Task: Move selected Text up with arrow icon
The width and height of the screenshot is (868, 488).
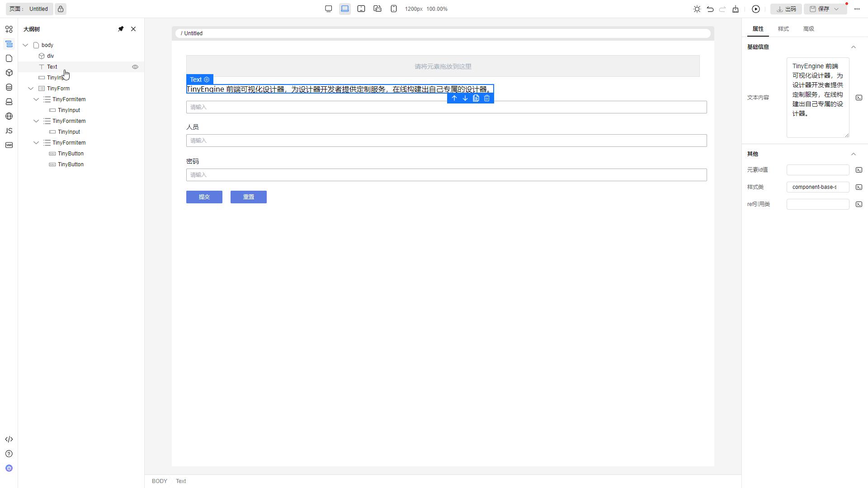Action: pyautogui.click(x=454, y=98)
